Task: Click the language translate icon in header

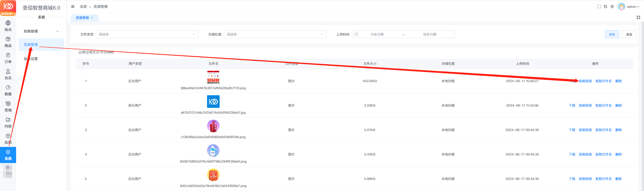Action: click(606, 7)
